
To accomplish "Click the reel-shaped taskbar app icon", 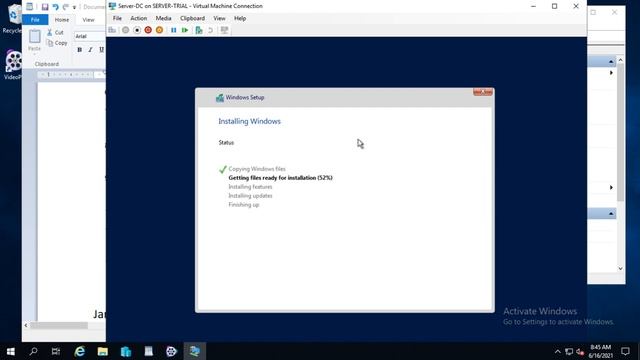I will tap(171, 351).
